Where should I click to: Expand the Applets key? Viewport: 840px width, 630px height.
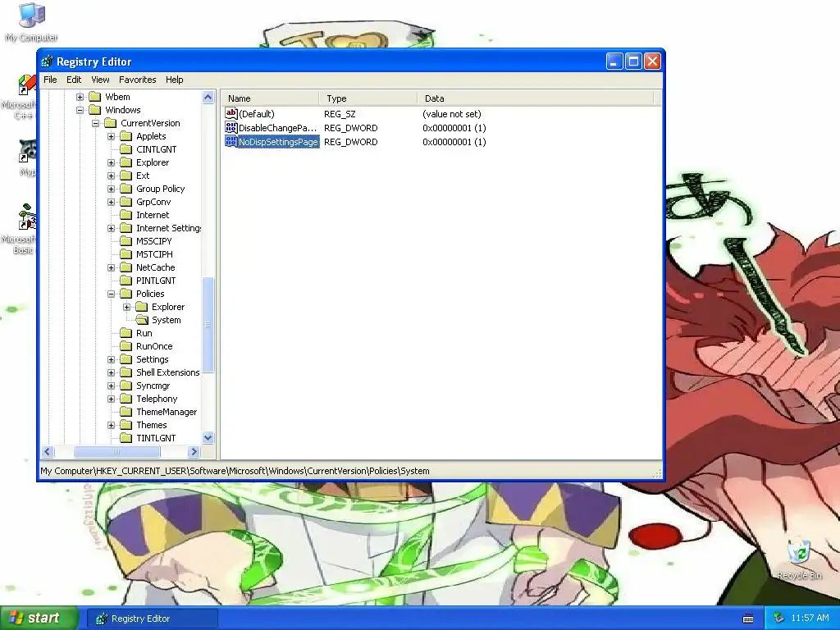pyautogui.click(x=111, y=136)
